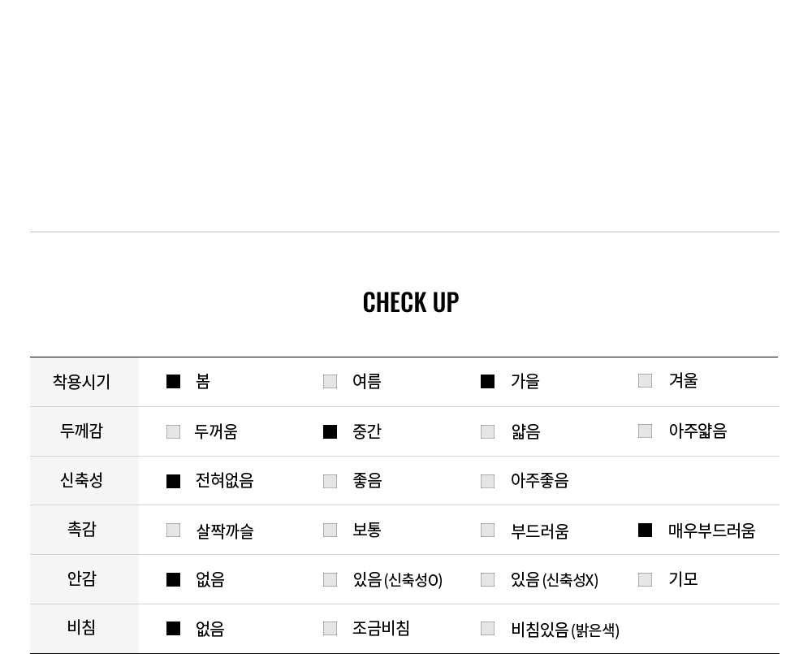Select the 두꺼움 thickness checkbox
The image size is (812, 654).
tap(173, 432)
